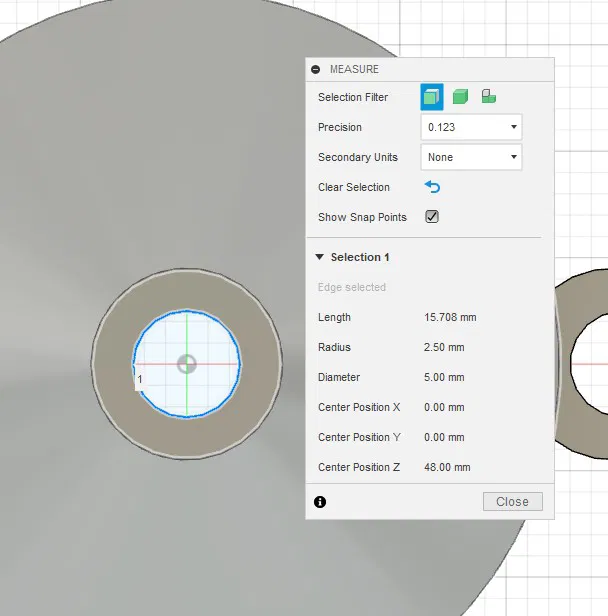Click the Diameter label in Selection 1
This screenshot has height=616, width=608.
(x=339, y=377)
